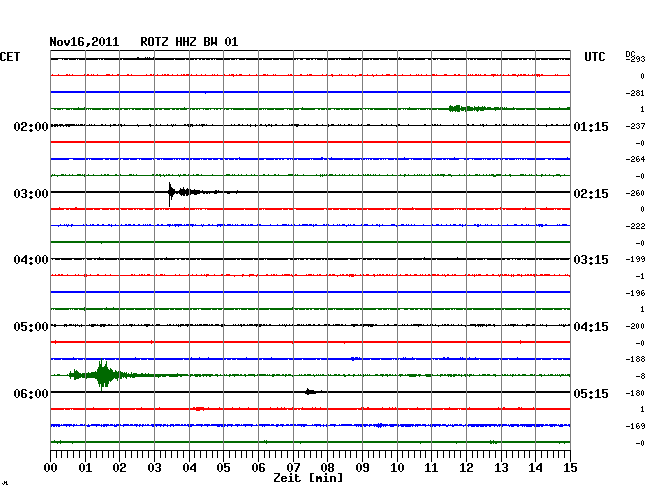This screenshot has height=494, width=650.
Task: Click the red blip near minute 04 below 06:00
Action: pos(199,409)
